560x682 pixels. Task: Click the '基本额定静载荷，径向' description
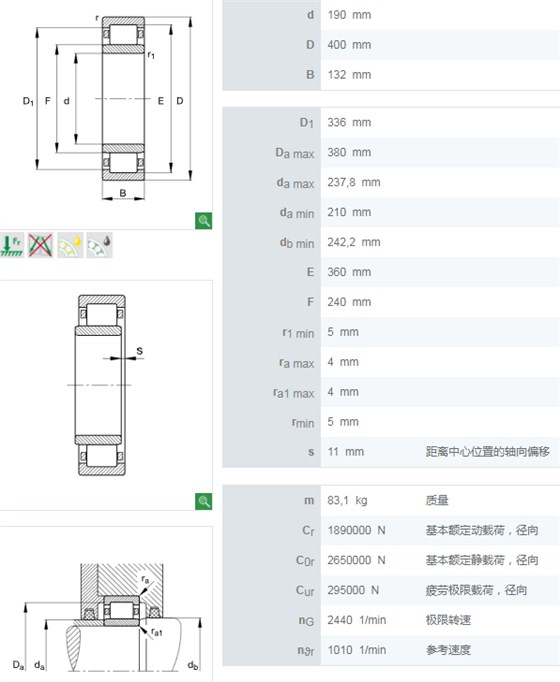(482, 560)
